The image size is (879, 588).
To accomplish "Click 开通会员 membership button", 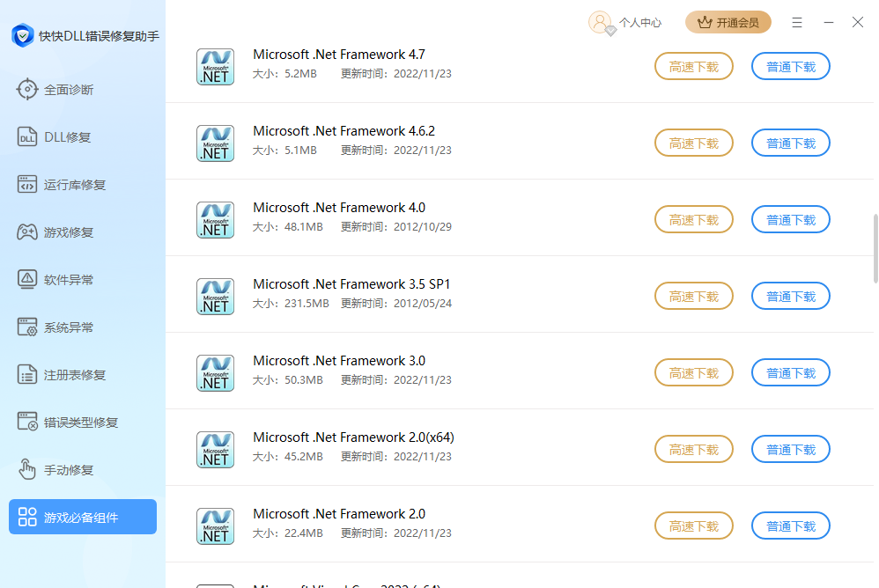I will pos(728,23).
